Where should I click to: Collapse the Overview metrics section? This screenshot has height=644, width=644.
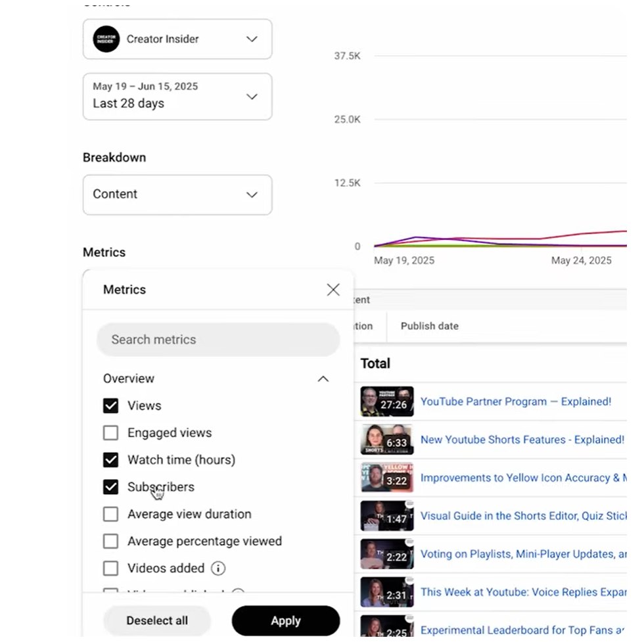point(323,379)
